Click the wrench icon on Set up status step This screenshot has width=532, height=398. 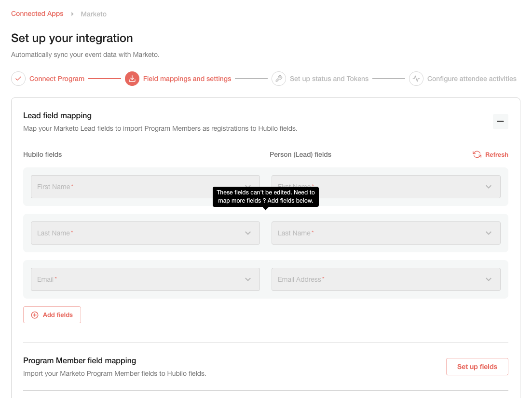click(279, 78)
